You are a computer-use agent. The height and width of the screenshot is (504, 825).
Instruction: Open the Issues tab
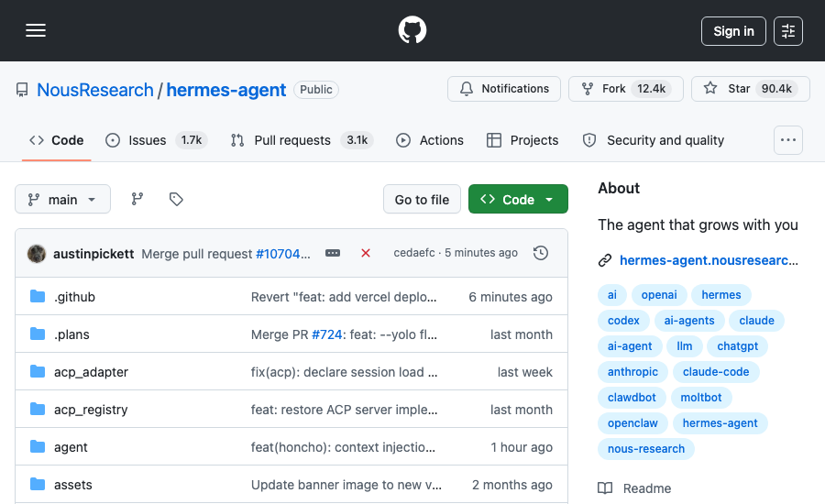pos(156,140)
